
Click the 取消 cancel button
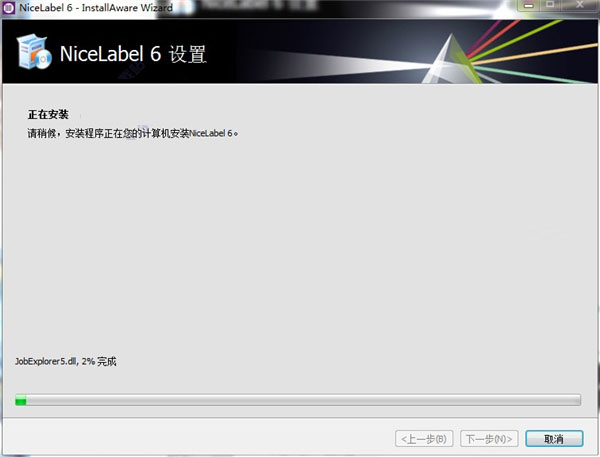tap(554, 439)
